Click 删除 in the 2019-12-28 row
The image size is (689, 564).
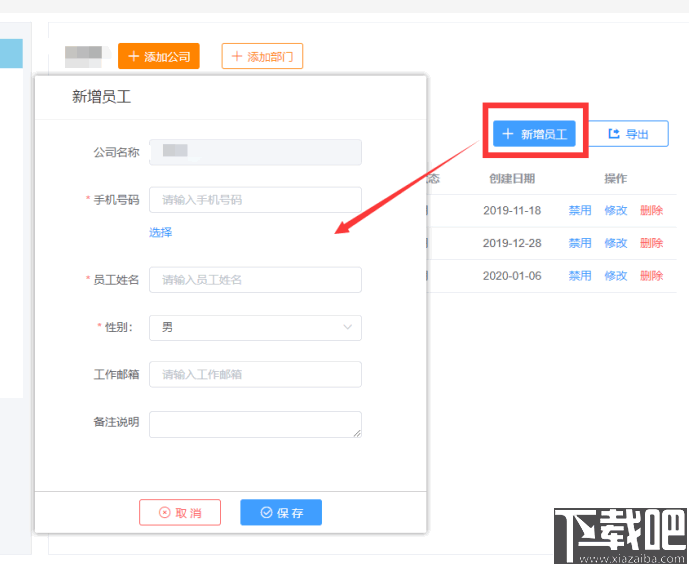point(651,243)
